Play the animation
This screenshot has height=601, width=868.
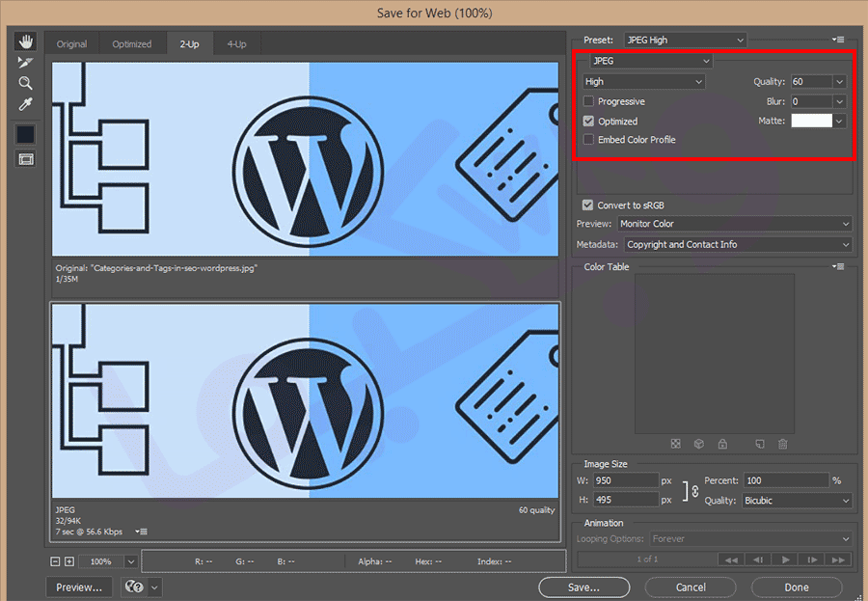785,560
